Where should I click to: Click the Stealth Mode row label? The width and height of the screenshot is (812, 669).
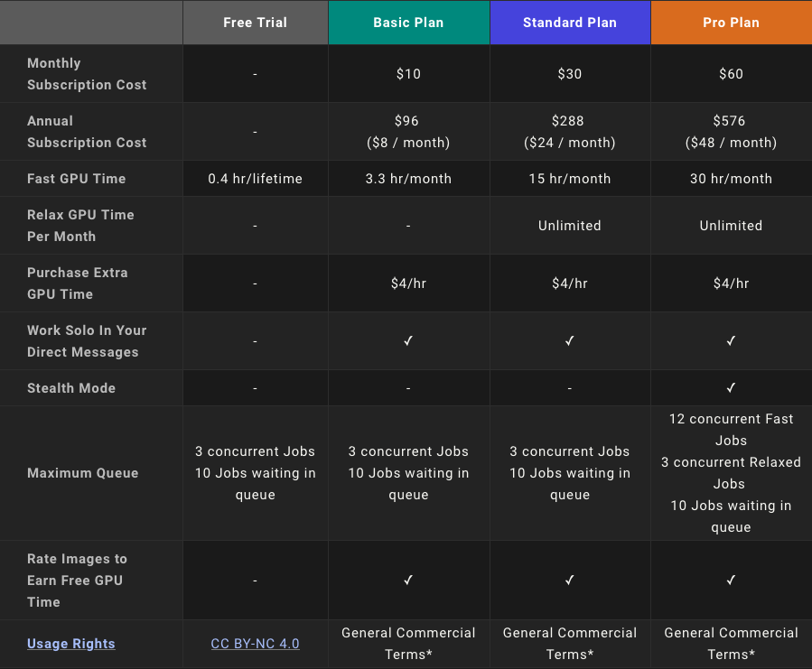click(x=71, y=388)
